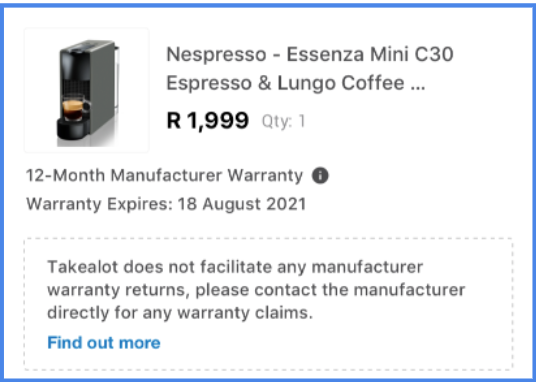Screen dimensions: 536x382
Task: Open the Nespresso - Essenza Mini C30 title
Action: (310, 54)
